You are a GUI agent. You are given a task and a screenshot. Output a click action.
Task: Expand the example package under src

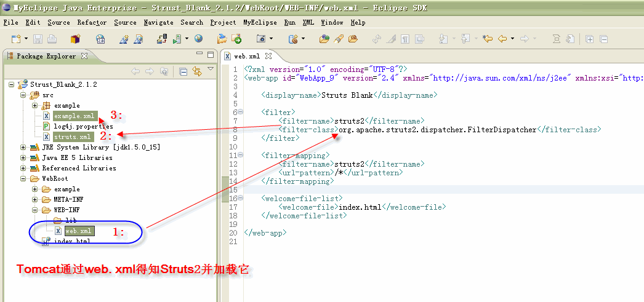tap(35, 105)
